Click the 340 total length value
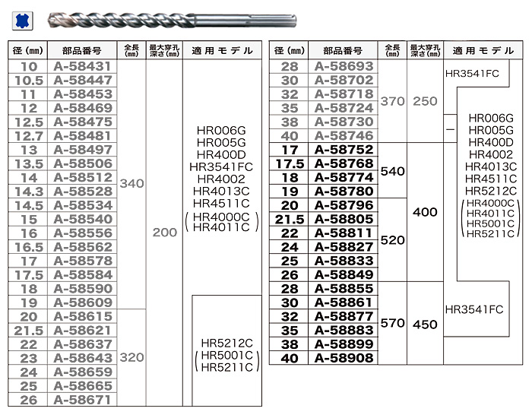Viewport: 532px width, 418px height. coord(131,184)
